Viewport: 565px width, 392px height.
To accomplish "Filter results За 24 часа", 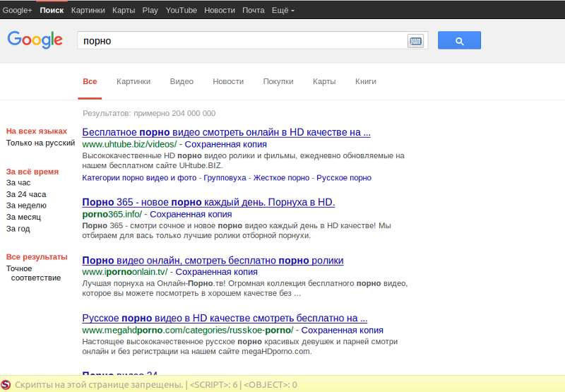I will click(x=26, y=194).
